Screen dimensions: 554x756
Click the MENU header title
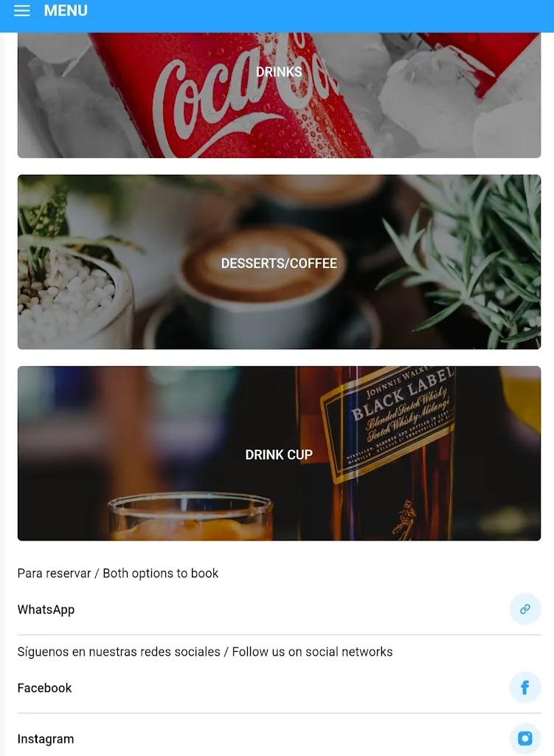coord(66,10)
